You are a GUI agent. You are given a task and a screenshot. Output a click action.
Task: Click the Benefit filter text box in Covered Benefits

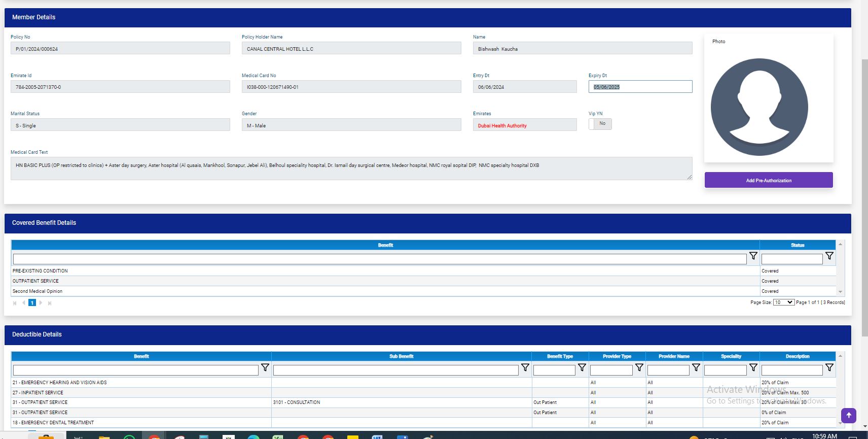(379, 259)
